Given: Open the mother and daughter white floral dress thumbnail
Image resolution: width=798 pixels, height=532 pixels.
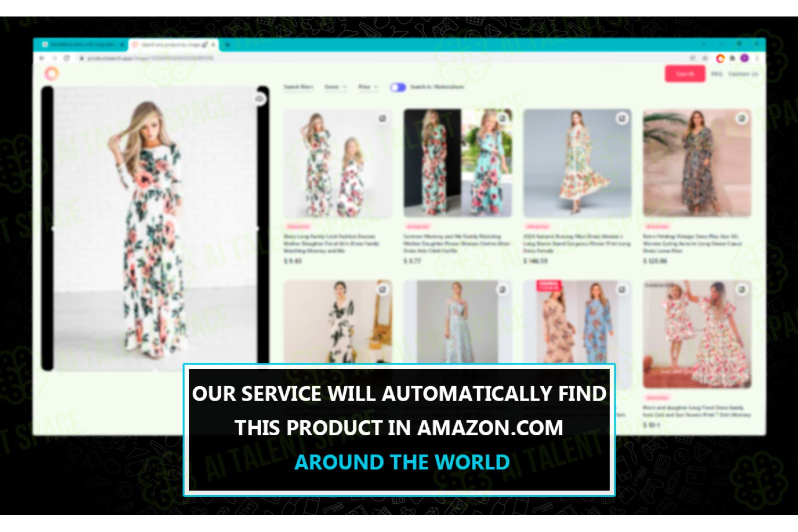Looking at the screenshot, I should pyautogui.click(x=338, y=163).
